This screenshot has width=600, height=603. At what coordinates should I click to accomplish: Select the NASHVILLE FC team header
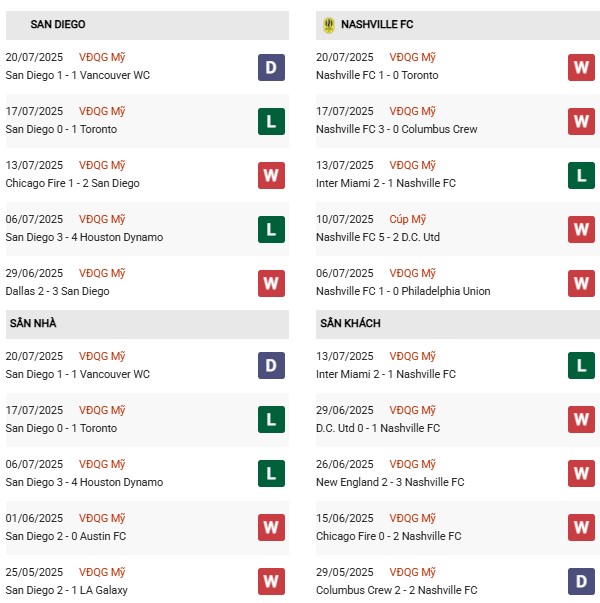(x=377, y=24)
